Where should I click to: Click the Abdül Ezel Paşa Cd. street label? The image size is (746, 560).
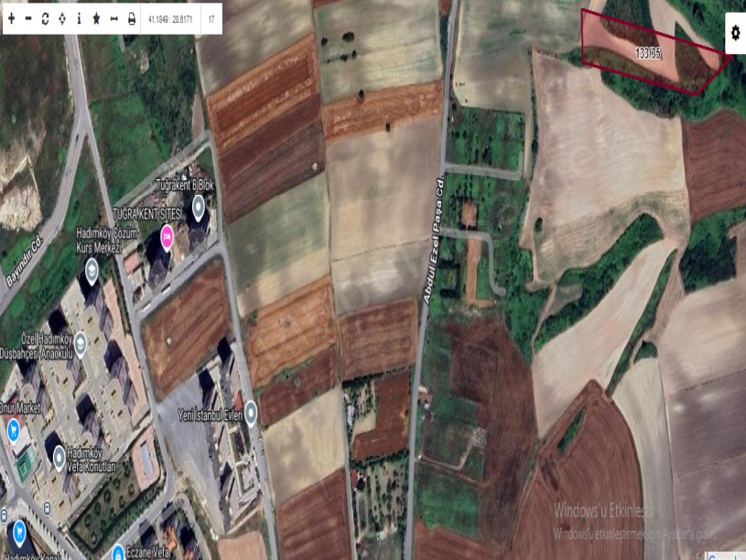(433, 242)
